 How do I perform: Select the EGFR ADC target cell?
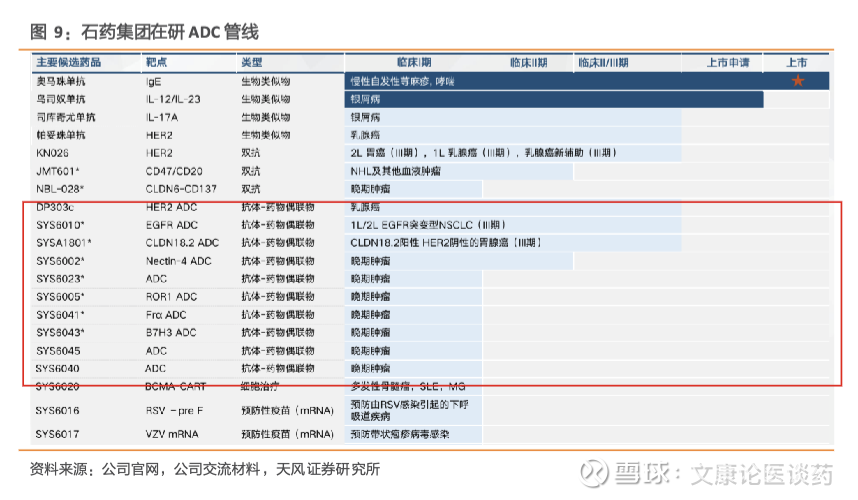[171, 225]
